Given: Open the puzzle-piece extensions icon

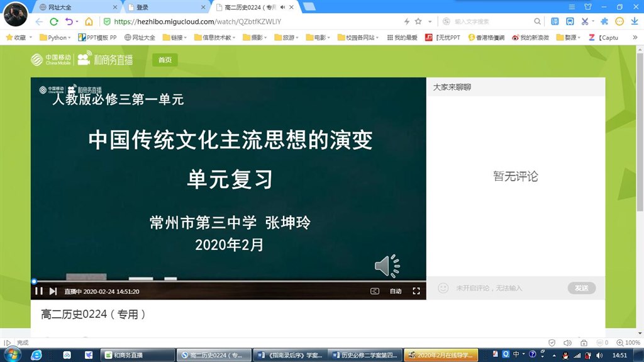Looking at the screenshot, I should [604, 21].
